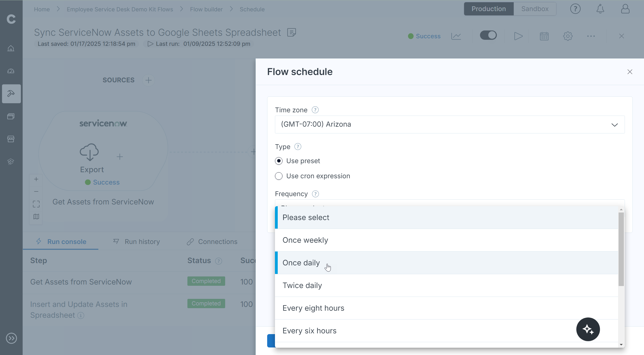This screenshot has height=355, width=644.
Task: Open flow settings gear icon
Action: 568,36
